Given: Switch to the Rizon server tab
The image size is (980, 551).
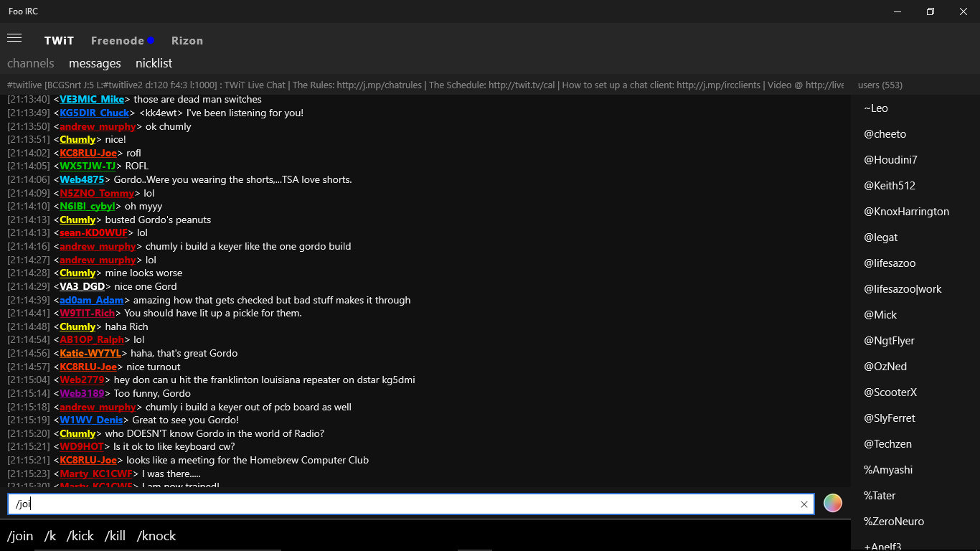Looking at the screenshot, I should click(x=187, y=40).
